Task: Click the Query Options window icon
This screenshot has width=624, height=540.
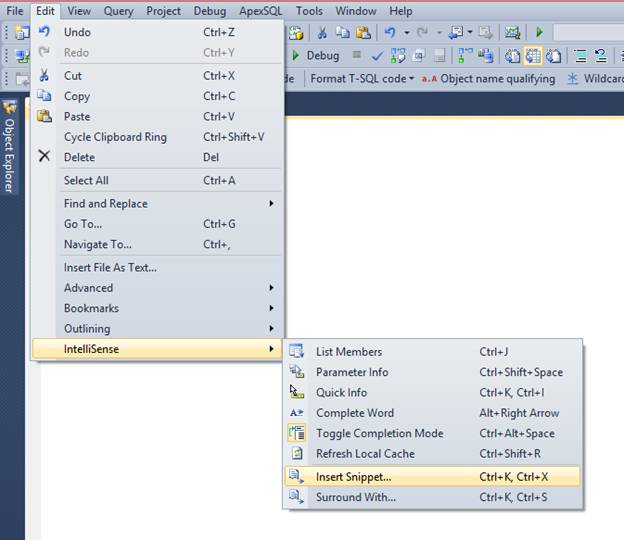Action: 419,56
